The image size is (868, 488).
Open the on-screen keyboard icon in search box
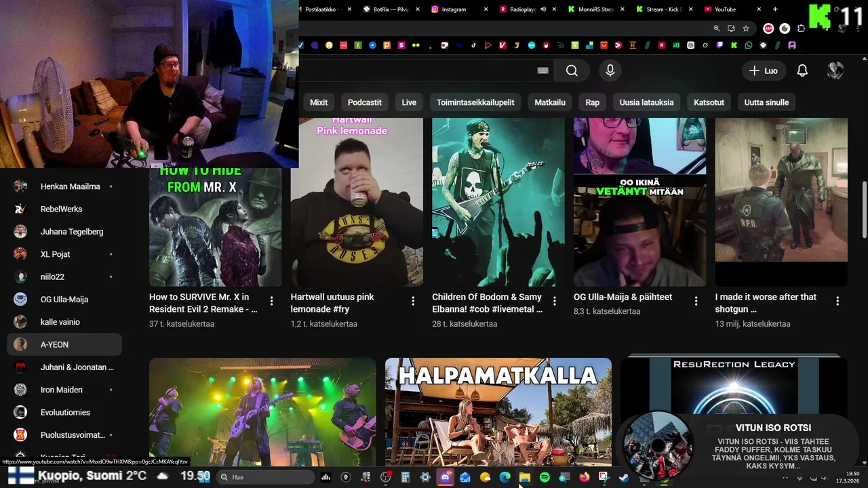[542, 70]
